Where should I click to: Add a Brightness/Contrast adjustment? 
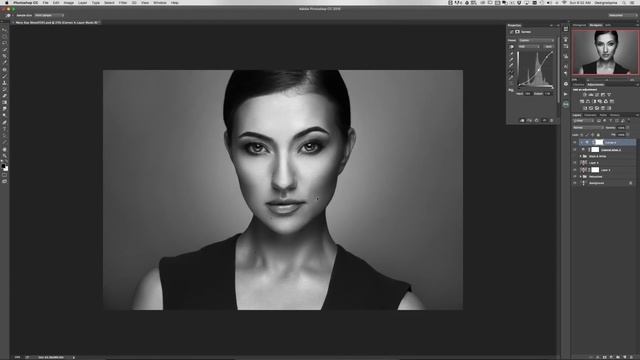pos(585,94)
